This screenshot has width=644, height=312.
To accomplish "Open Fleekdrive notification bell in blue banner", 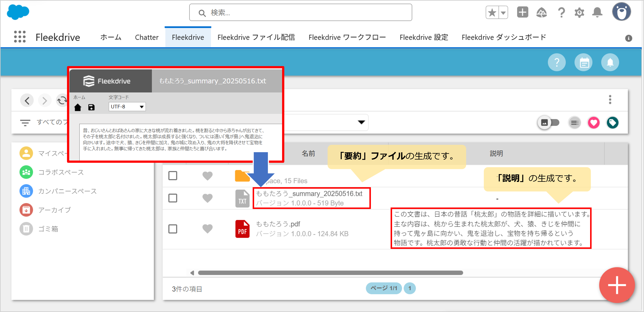I will pos(610,62).
